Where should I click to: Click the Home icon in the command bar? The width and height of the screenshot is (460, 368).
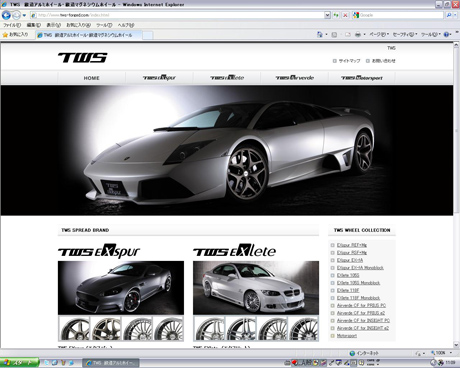[x=320, y=34]
